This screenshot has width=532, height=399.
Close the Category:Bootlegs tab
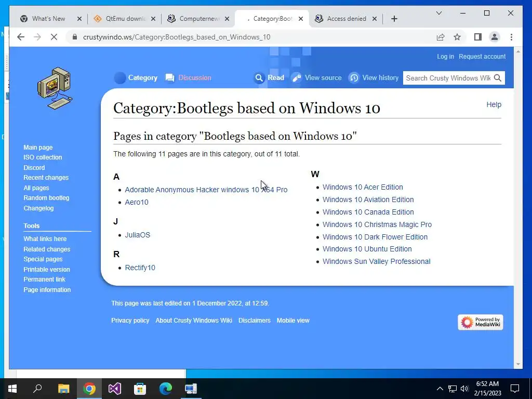301,19
